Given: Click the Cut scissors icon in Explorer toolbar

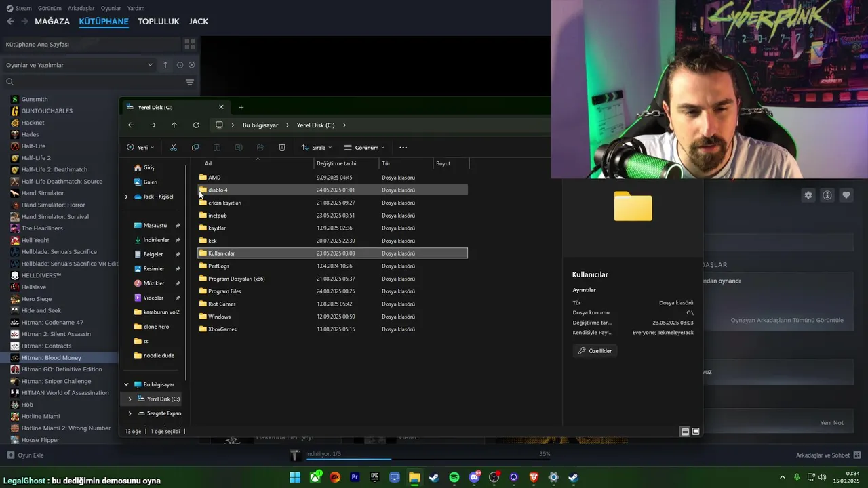Looking at the screenshot, I should click(x=174, y=147).
